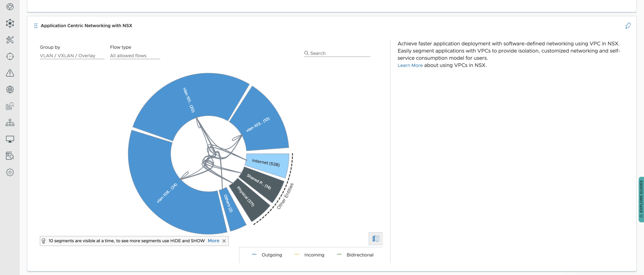Open the search records sidebar icon
Viewport: 644px width, 275px height.
click(10, 156)
